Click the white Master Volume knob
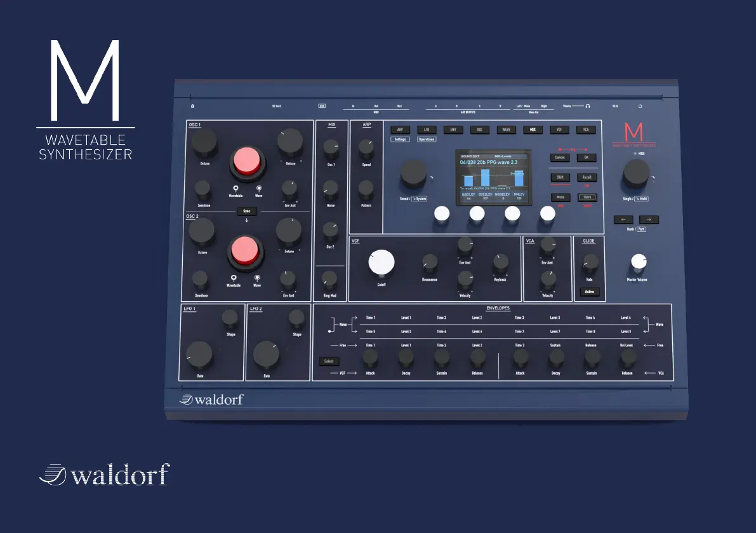 tap(639, 262)
